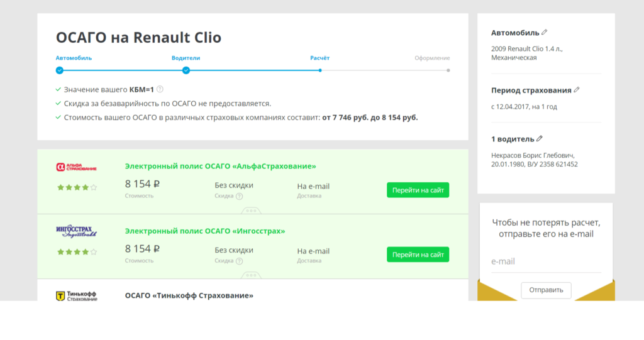Перейти на сайт for АльфаСтрахование
The width and height of the screenshot is (644, 340).
(418, 190)
